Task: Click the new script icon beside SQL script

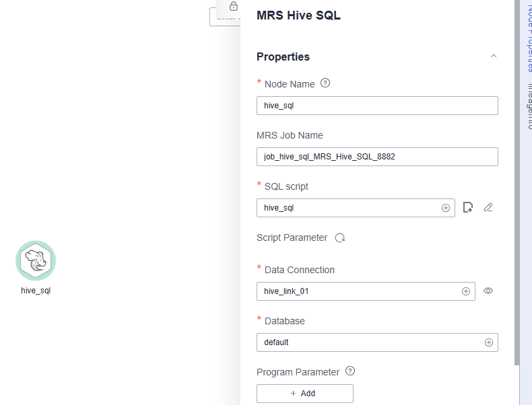Action: click(469, 208)
